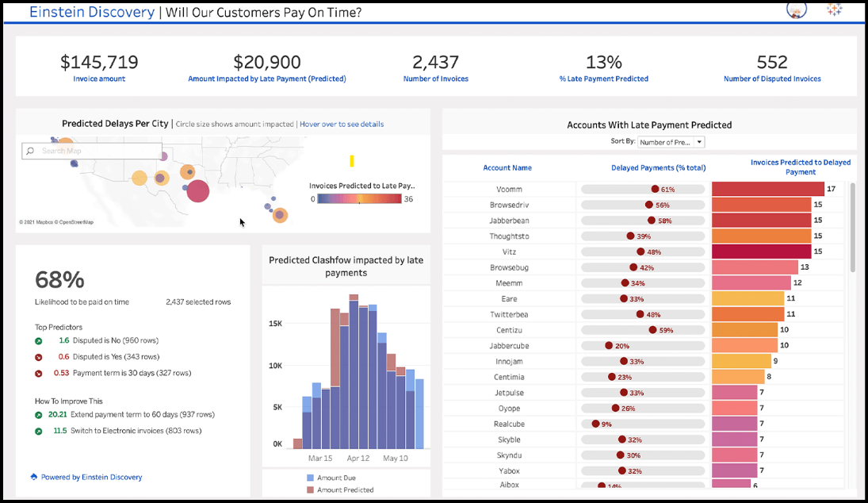Viewport: 868px width, 503px height.
Task: Click the accounts list vertical scrollbar
Action: pyautogui.click(x=852, y=227)
